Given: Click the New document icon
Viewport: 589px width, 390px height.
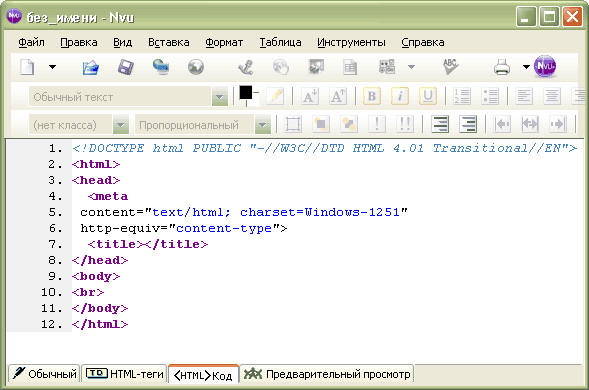Looking at the screenshot, I should [x=27, y=67].
